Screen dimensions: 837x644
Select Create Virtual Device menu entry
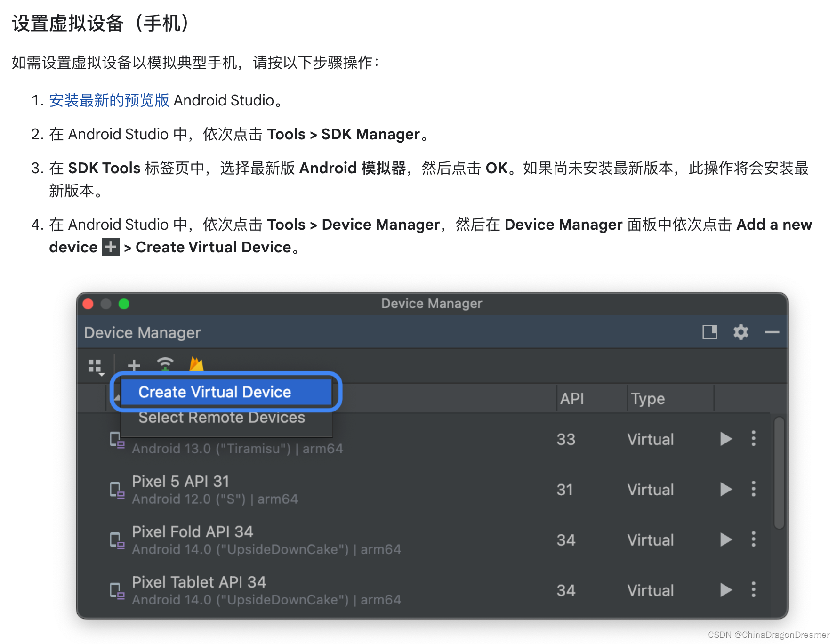pyautogui.click(x=226, y=392)
